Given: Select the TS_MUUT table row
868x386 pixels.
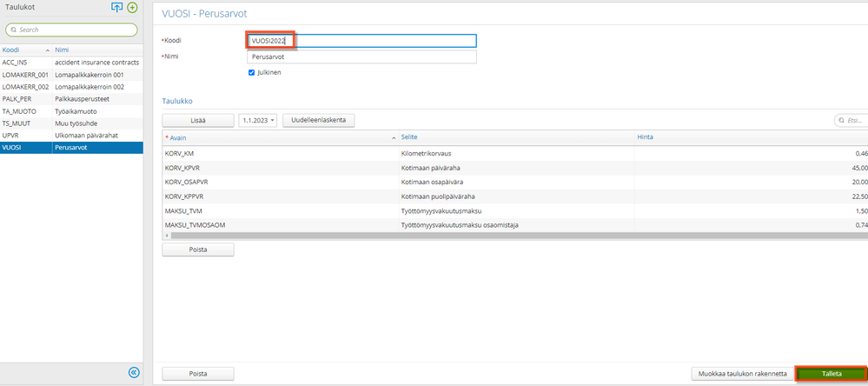Looking at the screenshot, I should click(x=71, y=123).
